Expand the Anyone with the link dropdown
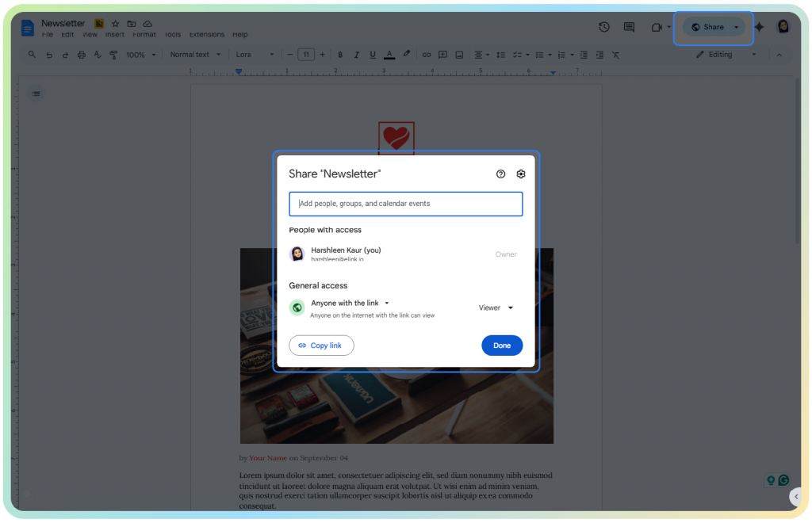Viewport: 812px width, 523px height. [350, 303]
